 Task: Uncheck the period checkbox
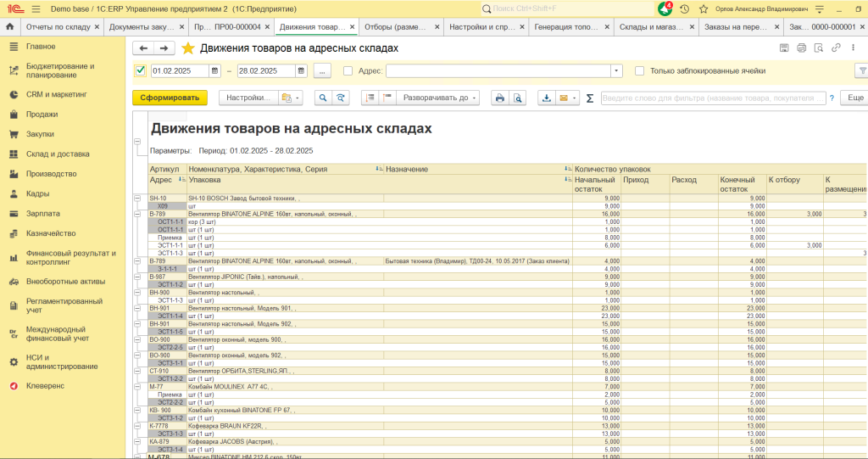140,70
